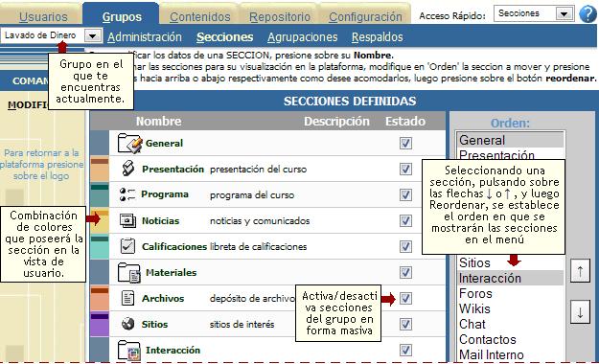Open the Interacción section name link

click(x=173, y=351)
